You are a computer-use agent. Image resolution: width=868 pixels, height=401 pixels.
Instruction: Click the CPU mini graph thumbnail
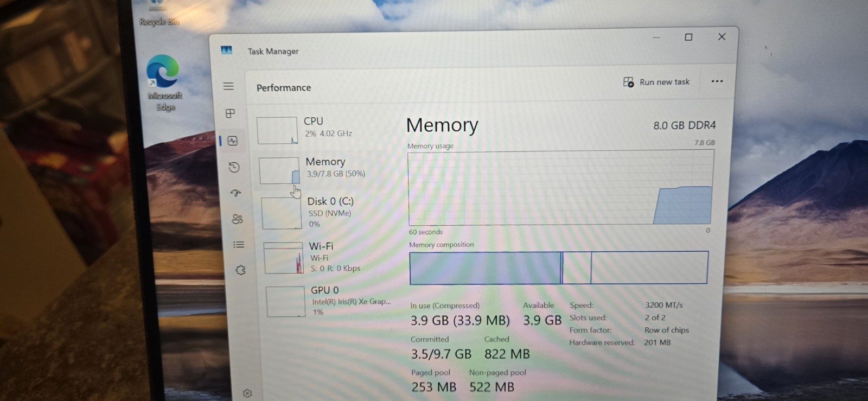click(277, 130)
